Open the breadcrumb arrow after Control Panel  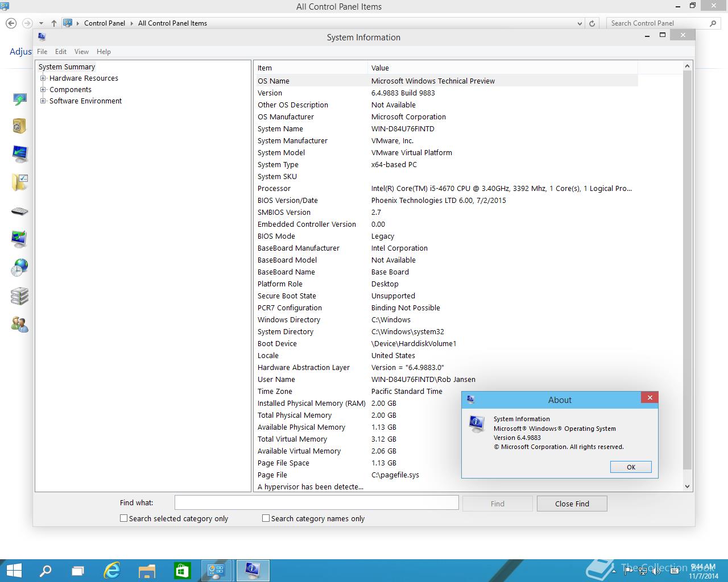[x=131, y=23]
